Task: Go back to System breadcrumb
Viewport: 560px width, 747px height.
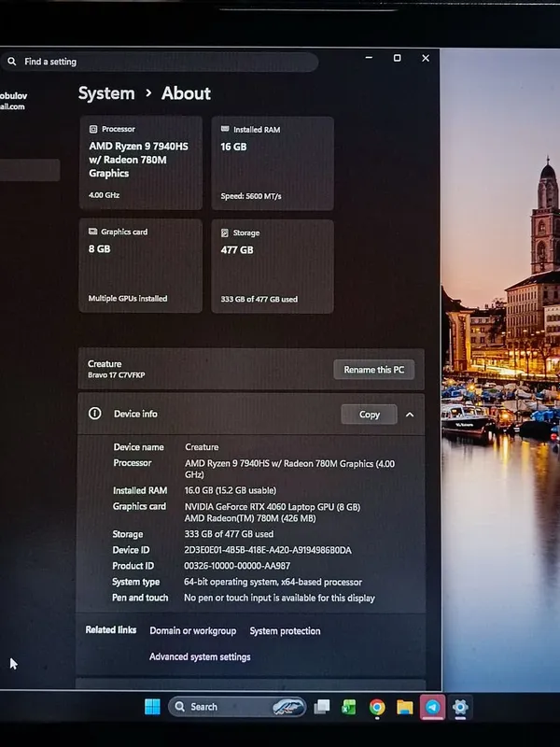Action: (x=106, y=92)
